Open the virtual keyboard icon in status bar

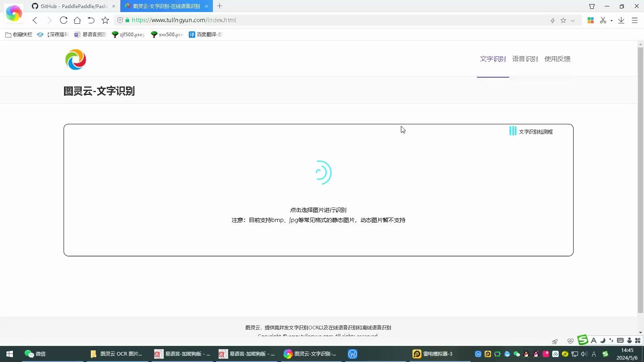click(x=620, y=341)
